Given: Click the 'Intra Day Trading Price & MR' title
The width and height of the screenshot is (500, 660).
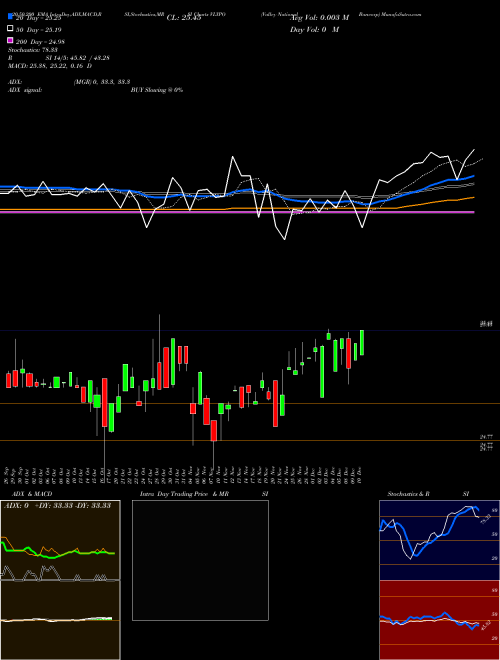Looking at the screenshot, I should pos(184,494).
